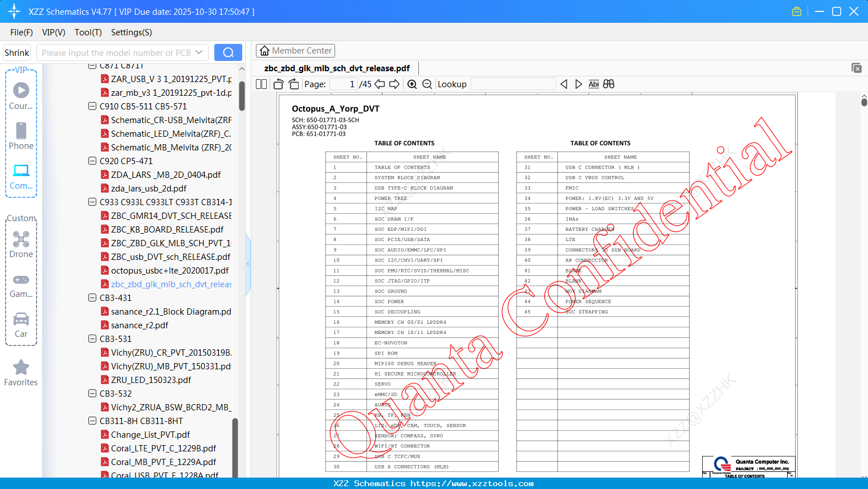
Task: Open Coral_LTE_PVT_C_1229B.pdf
Action: [164, 449]
